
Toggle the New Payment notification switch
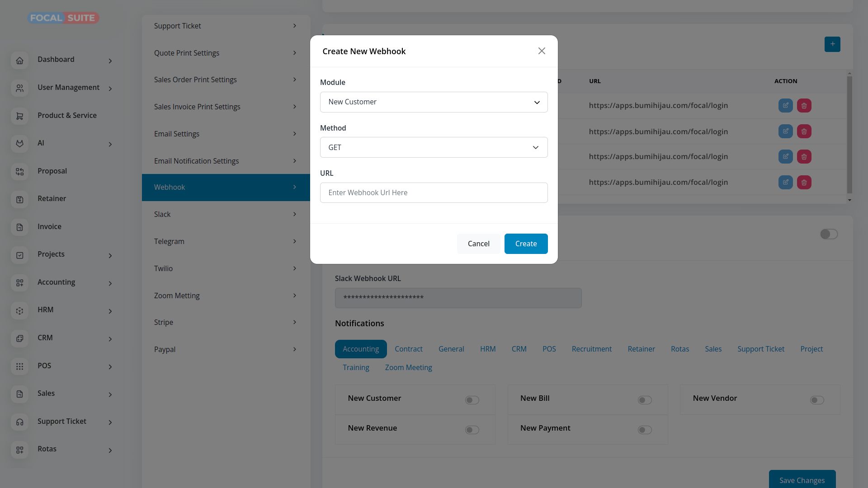[645, 430]
